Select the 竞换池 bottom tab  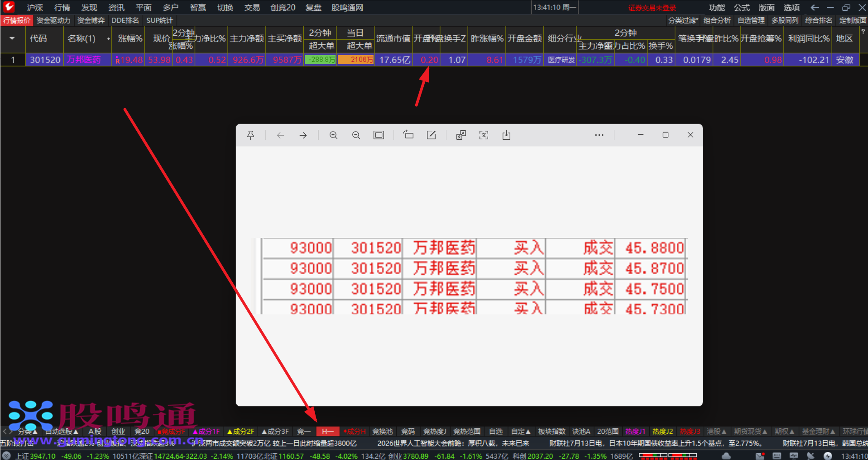click(x=383, y=432)
